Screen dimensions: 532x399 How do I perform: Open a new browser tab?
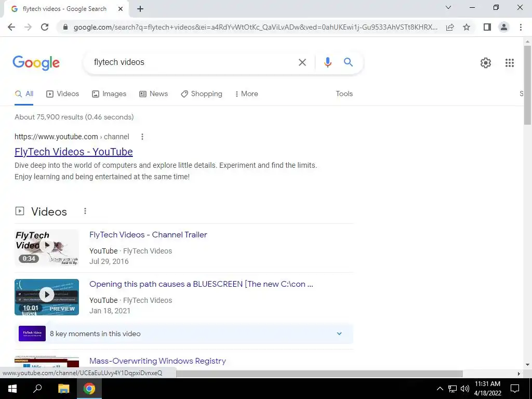tap(140, 9)
